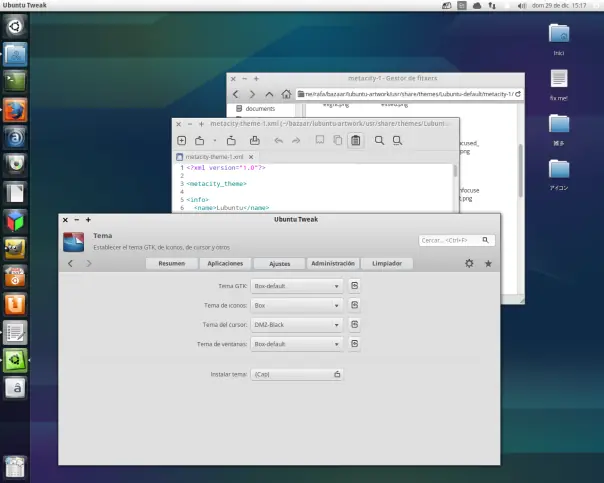Go forward in Ubuntu Tweak navigation
Viewport: 604px width, 483px height.
(x=89, y=263)
